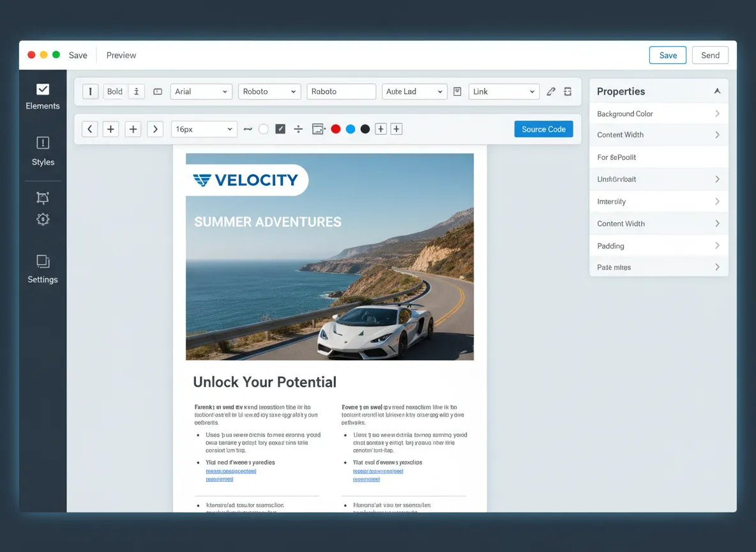The width and height of the screenshot is (756, 552).
Task: Select the red color swatch in the toolbar
Action: tap(335, 128)
